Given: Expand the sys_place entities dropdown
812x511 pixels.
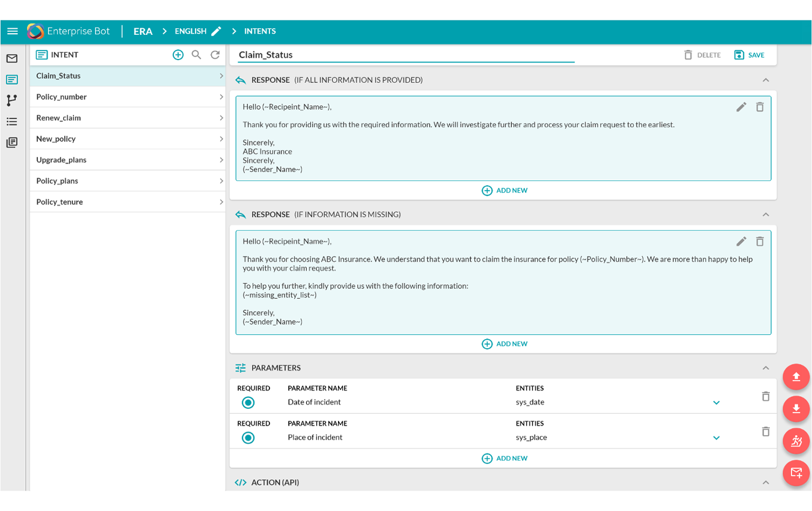Looking at the screenshot, I should [716, 438].
